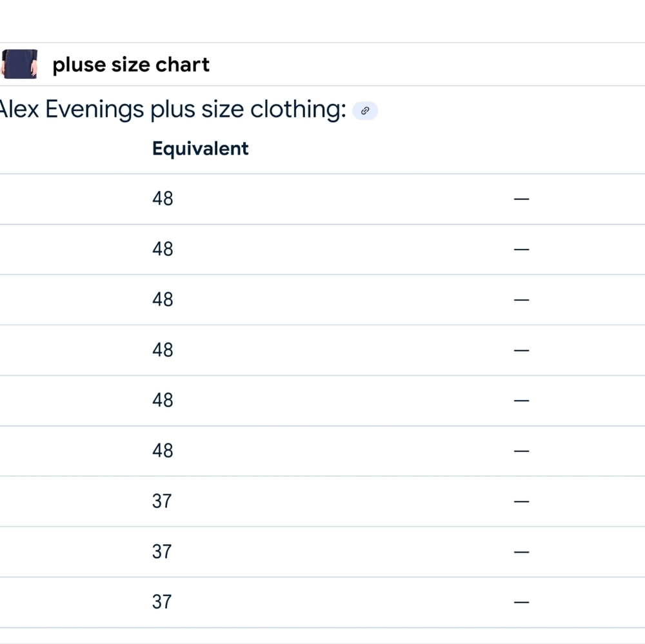Viewport: 645px width, 644px height.
Task: Select the 'Alex Evenings plus size clothing' heading
Action: point(173,110)
